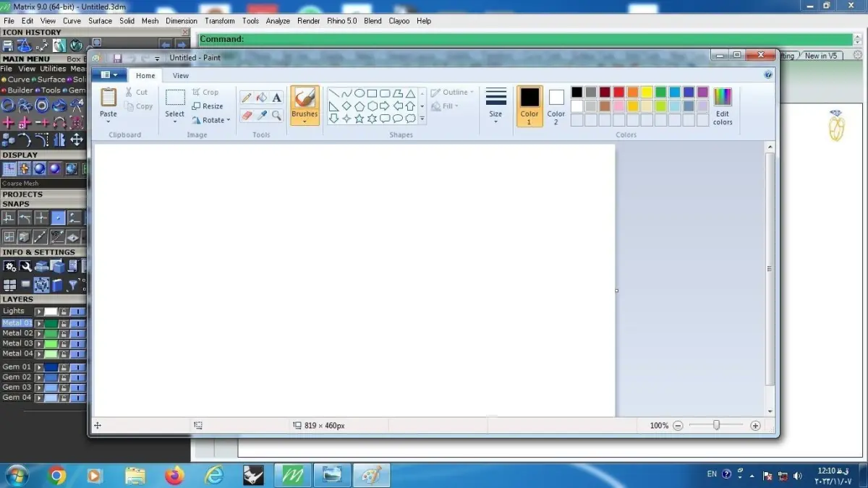Select the Pencil tool in Paint
This screenshot has width=868, height=488.
pos(246,98)
